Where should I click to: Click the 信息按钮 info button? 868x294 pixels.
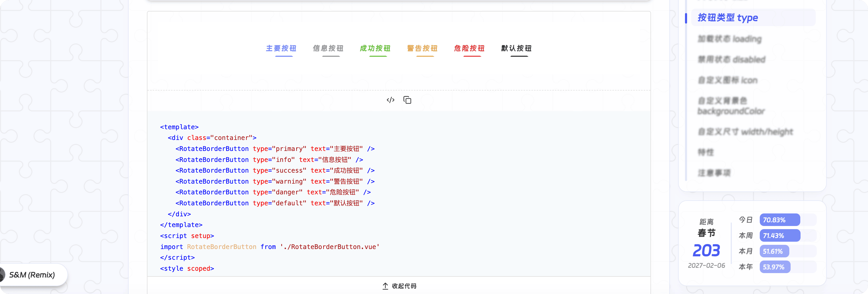pyautogui.click(x=328, y=49)
